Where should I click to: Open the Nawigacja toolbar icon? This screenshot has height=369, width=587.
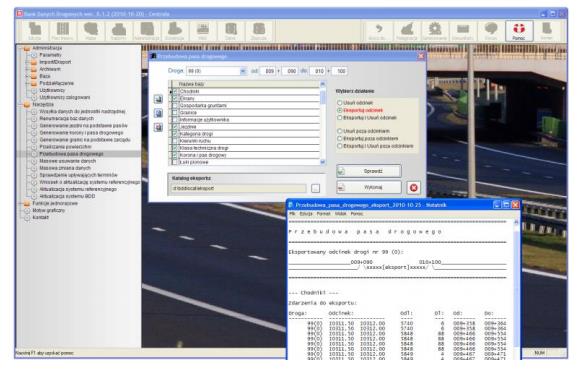click(x=407, y=31)
